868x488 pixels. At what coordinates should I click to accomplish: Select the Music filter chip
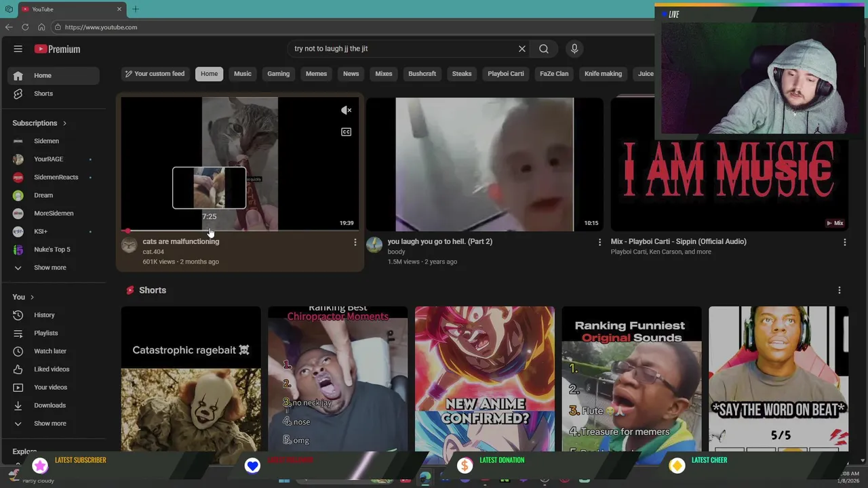(x=243, y=74)
